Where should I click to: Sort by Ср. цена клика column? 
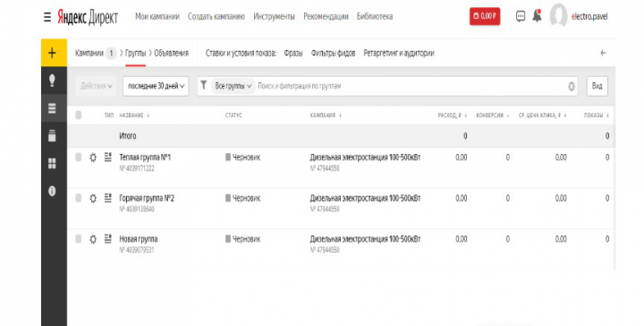click(x=543, y=116)
